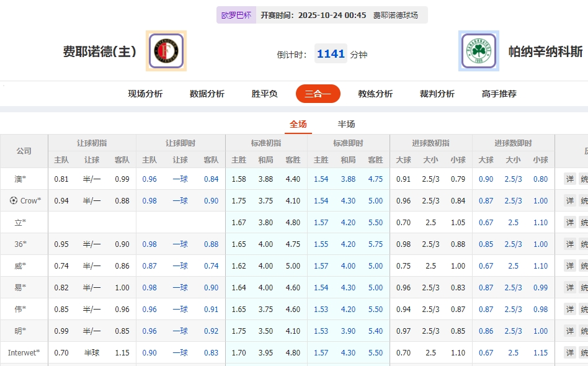Screen dimensions: 588x366
Task: Click the 详 button in the Crow* row
Action: click(569, 200)
